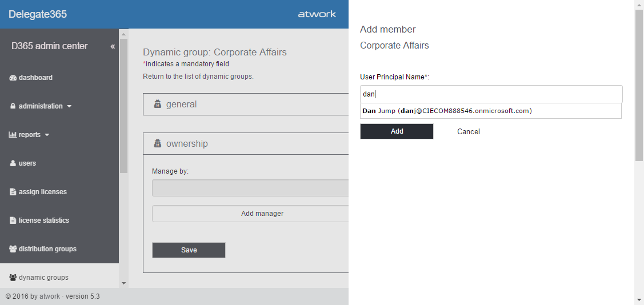The width and height of the screenshot is (644, 305).
Task: Click the administration lock icon
Action: pyautogui.click(x=13, y=106)
